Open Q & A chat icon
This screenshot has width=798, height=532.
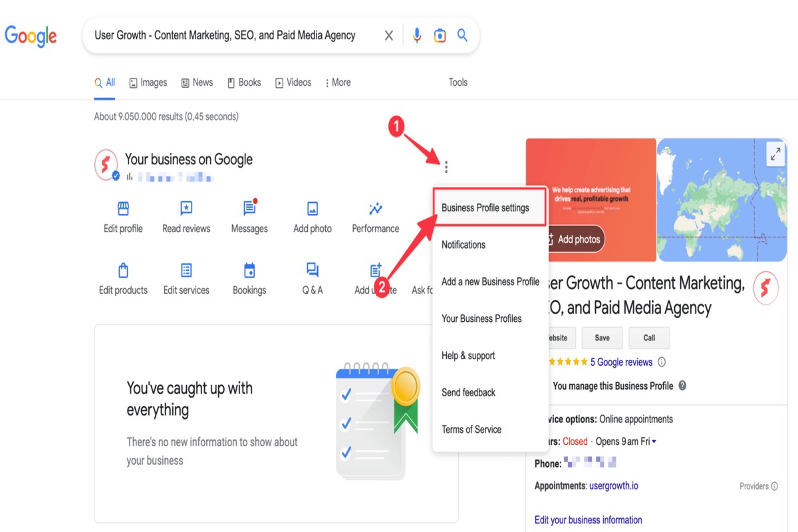(x=313, y=270)
